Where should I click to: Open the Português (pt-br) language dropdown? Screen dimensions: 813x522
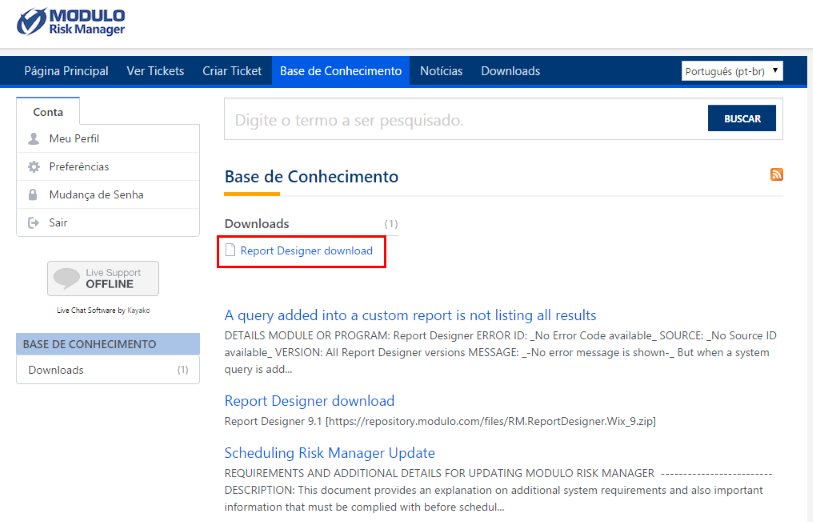(732, 71)
